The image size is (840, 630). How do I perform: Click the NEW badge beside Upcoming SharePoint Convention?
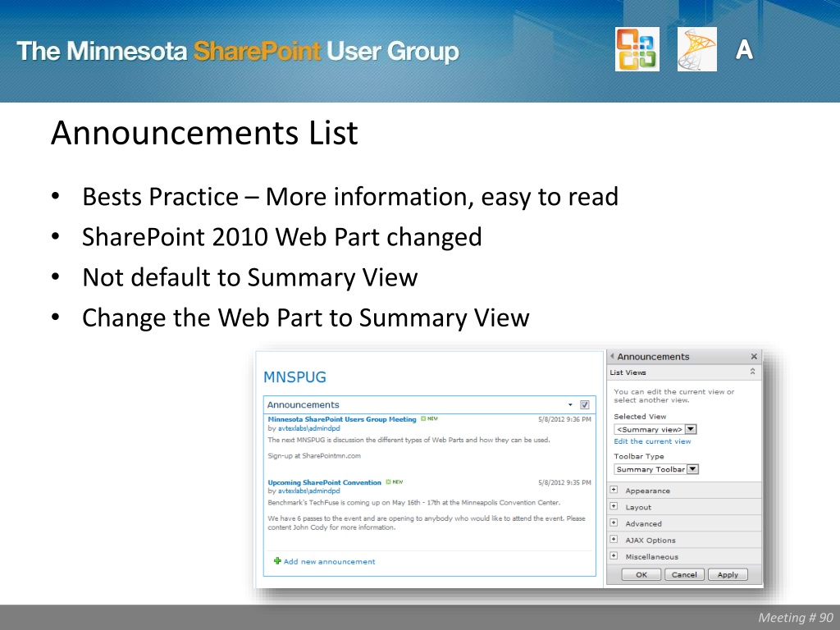tap(395, 482)
